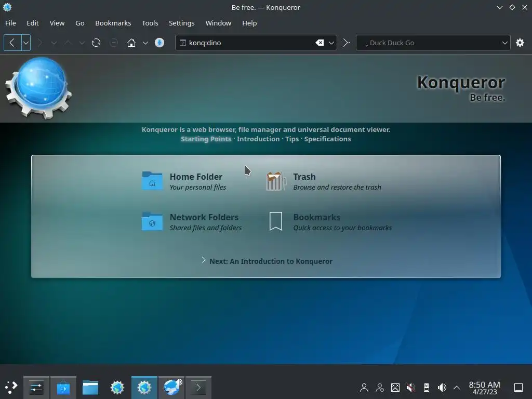Image resolution: width=532 pixels, height=399 pixels.
Task: Click the user account tray icon
Action: [364, 388]
